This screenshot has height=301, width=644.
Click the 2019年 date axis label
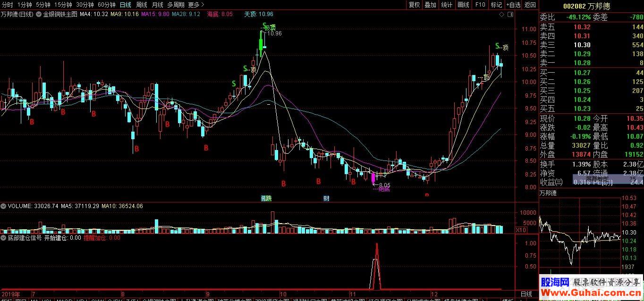click(x=11, y=294)
